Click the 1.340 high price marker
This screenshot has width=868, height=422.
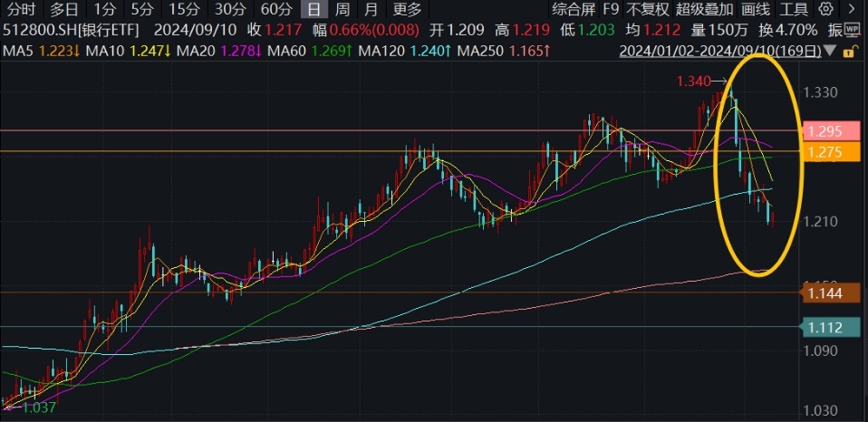click(x=692, y=82)
